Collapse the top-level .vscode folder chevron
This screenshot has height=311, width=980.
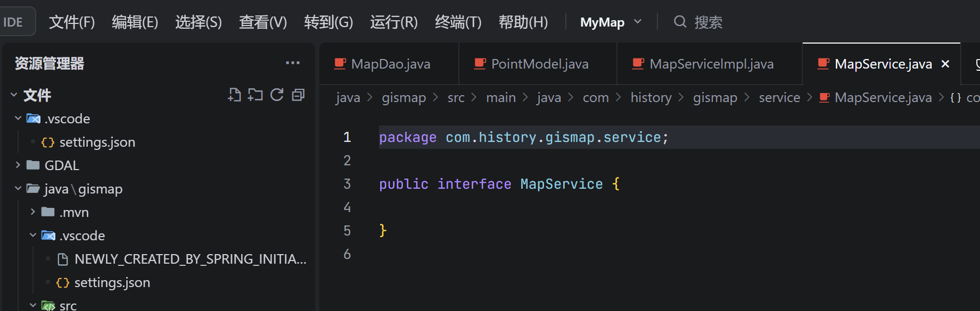click(x=18, y=118)
